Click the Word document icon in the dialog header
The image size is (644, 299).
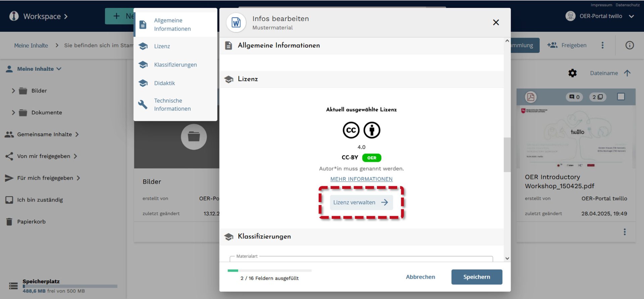(x=236, y=23)
